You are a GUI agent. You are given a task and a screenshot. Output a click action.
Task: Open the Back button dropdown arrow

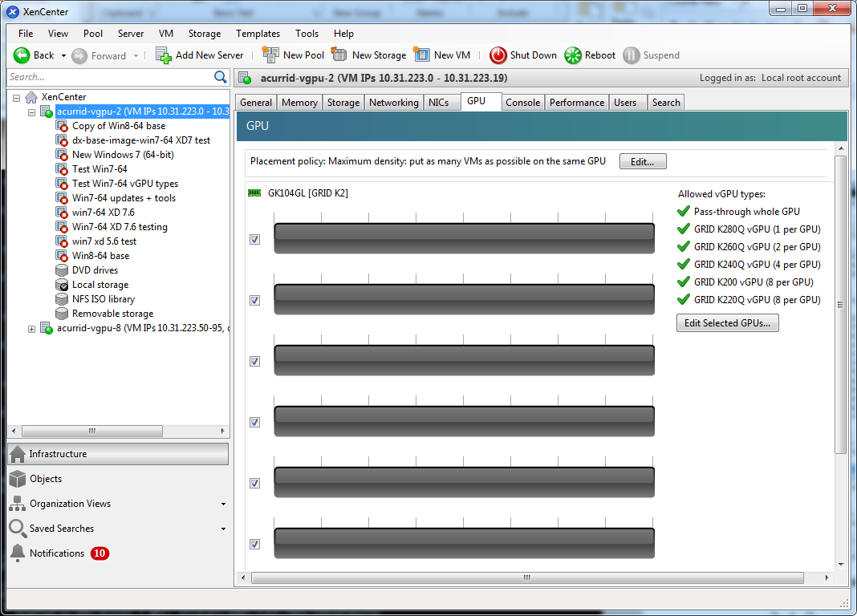[x=66, y=55]
